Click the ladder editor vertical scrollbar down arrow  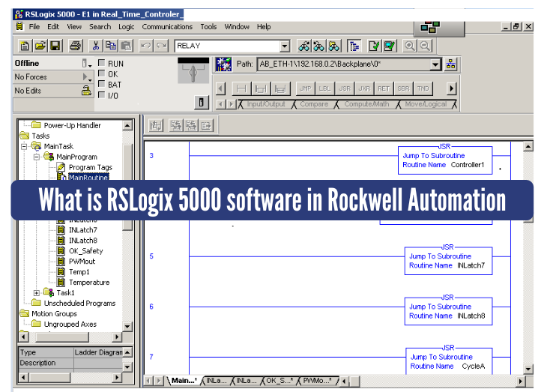pyautogui.click(x=528, y=369)
